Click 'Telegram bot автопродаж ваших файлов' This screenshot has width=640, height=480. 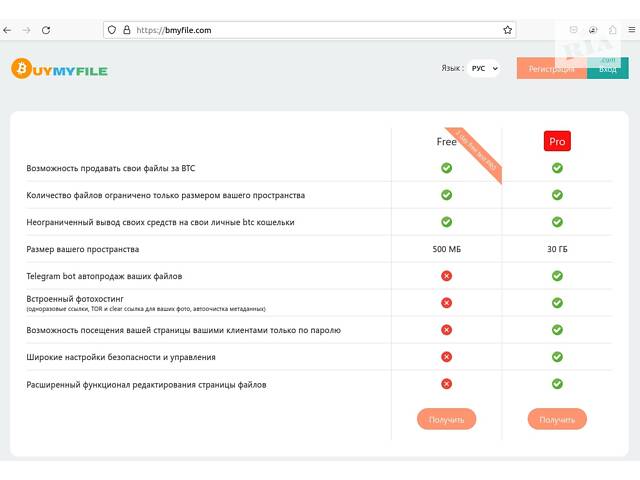click(x=104, y=276)
